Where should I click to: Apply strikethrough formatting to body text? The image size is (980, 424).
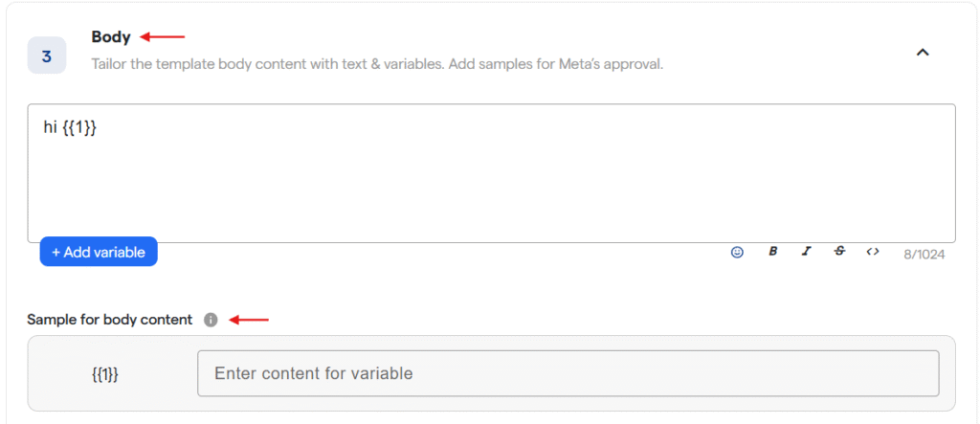click(839, 252)
